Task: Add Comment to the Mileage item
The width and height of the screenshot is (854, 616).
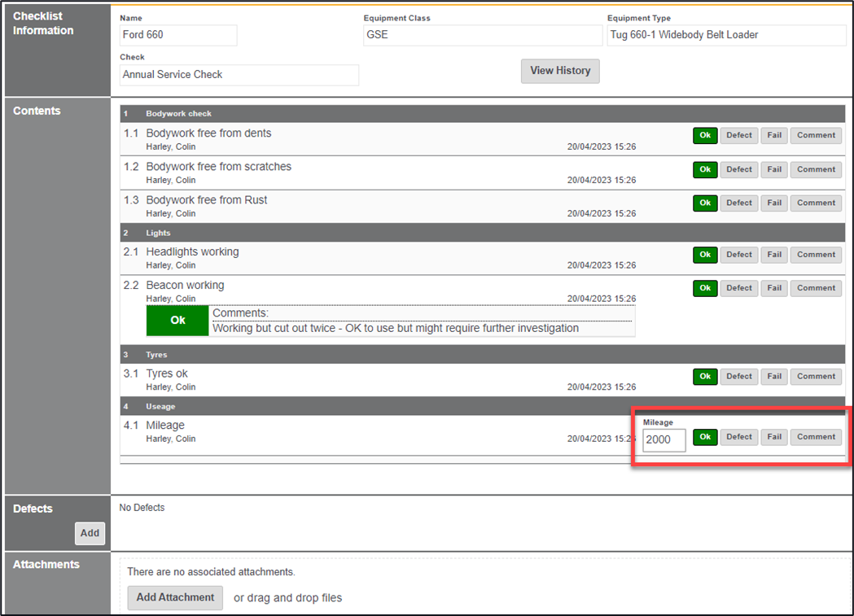Action: (x=816, y=437)
